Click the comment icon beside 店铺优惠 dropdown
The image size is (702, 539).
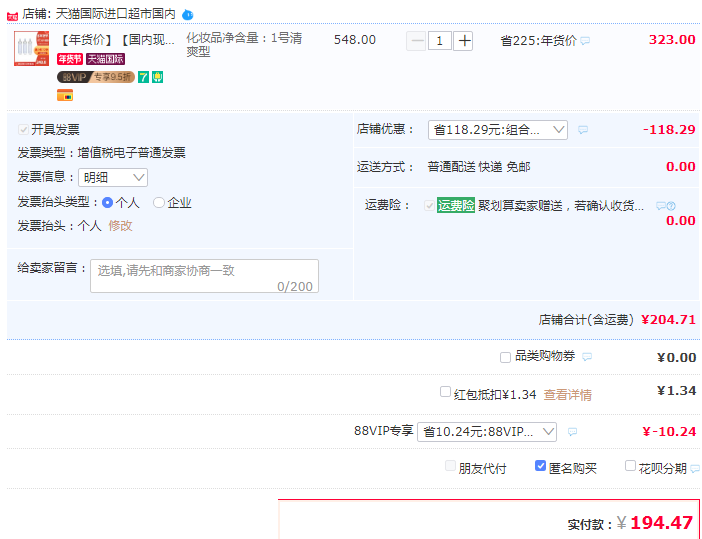pyautogui.click(x=583, y=130)
